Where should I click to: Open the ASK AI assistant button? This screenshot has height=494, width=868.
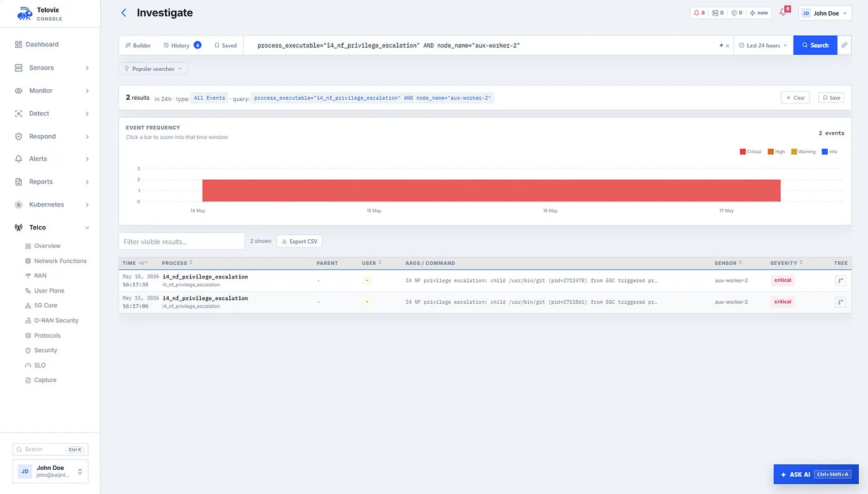816,474
